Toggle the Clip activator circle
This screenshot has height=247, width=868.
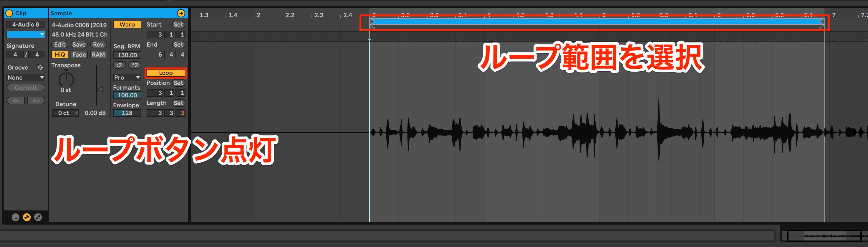click(x=9, y=13)
